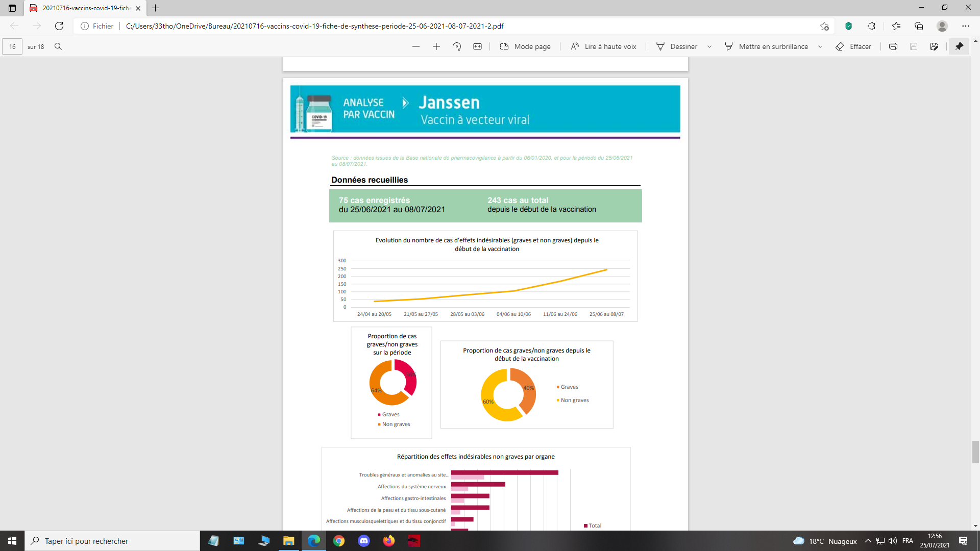The height and width of the screenshot is (551, 980).
Task: Click the forward navigation arrow
Action: point(37,26)
